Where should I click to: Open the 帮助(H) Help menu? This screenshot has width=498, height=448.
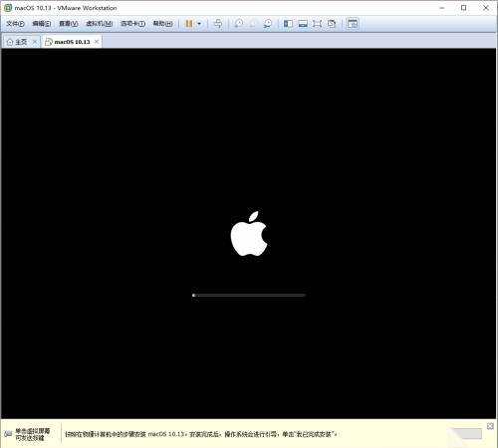pos(162,24)
